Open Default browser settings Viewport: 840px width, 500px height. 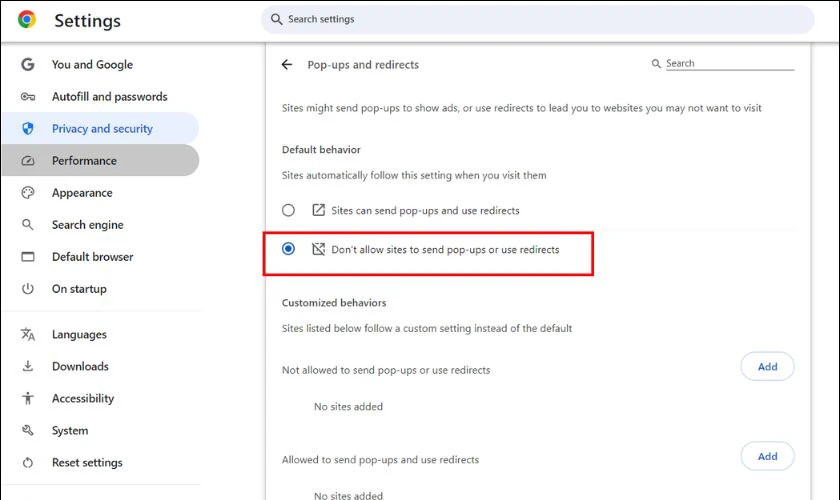coord(100,257)
